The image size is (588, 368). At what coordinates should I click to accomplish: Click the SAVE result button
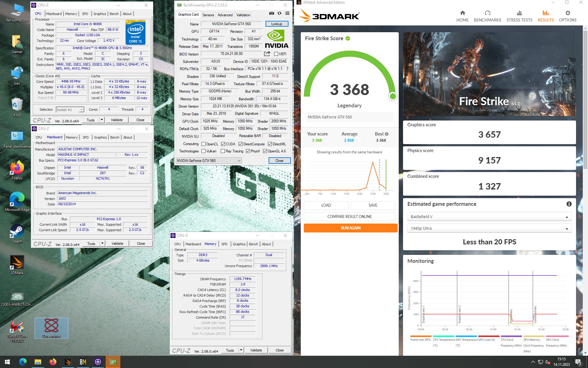pyautogui.click(x=373, y=205)
